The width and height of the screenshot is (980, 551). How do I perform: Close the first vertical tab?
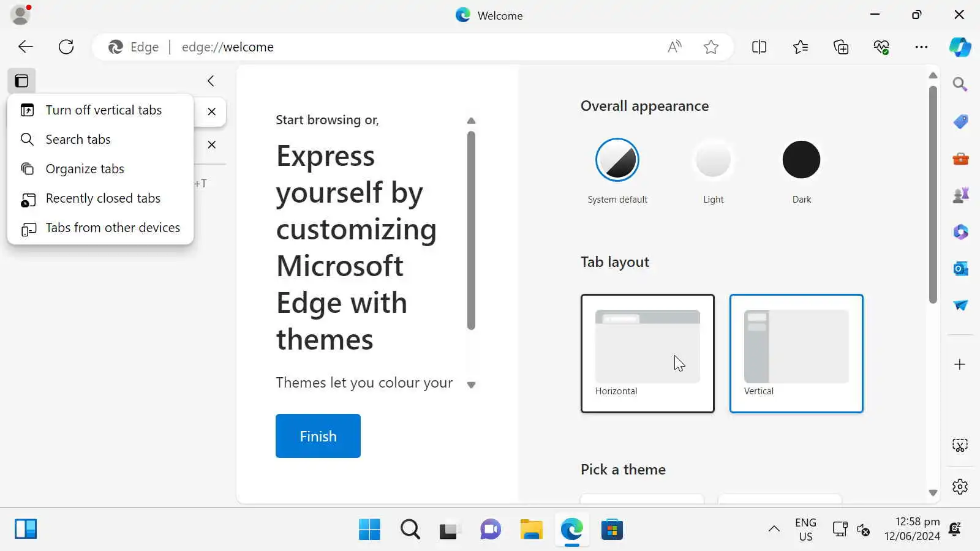pos(211,111)
